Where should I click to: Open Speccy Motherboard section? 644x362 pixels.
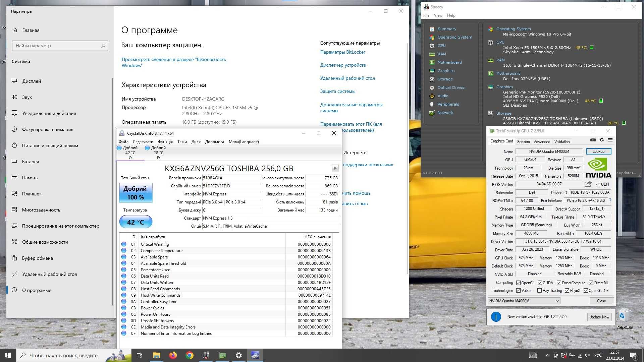coord(449,62)
